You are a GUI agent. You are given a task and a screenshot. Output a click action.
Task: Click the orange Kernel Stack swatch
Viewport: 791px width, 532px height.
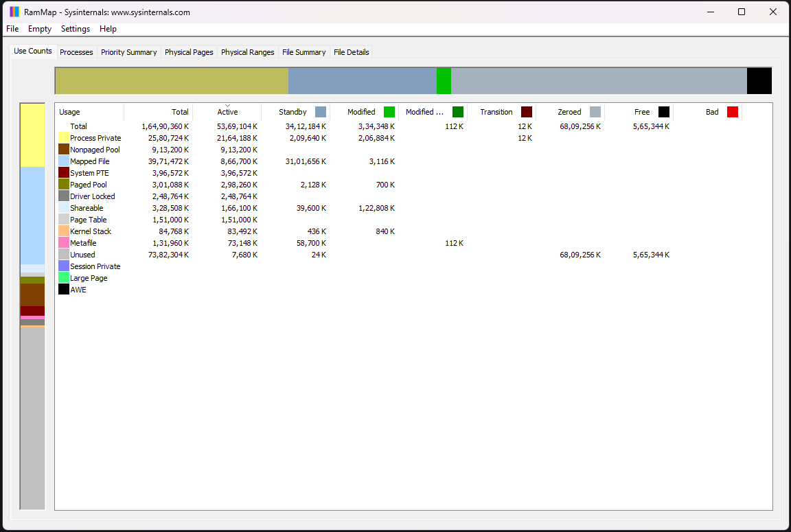[64, 231]
